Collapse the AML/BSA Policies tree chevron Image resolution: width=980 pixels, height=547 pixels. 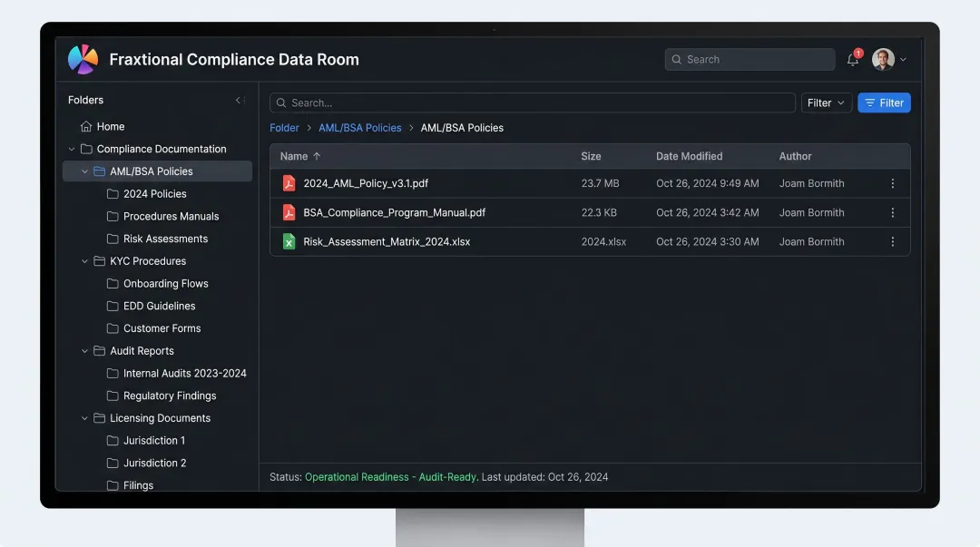tap(84, 171)
